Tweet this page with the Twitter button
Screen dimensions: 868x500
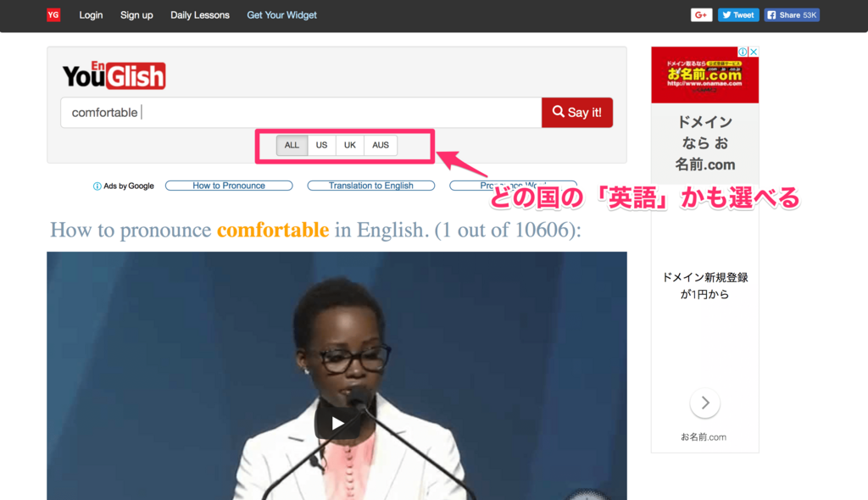pyautogui.click(x=738, y=15)
